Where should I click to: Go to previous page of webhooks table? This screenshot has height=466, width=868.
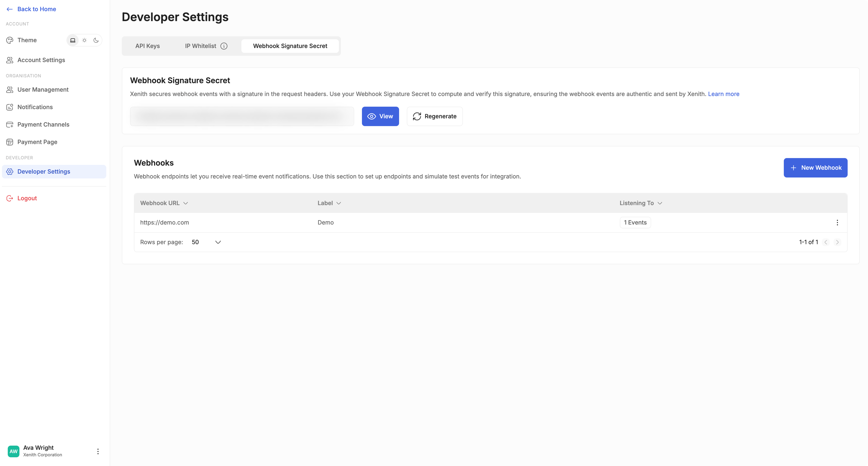826,242
